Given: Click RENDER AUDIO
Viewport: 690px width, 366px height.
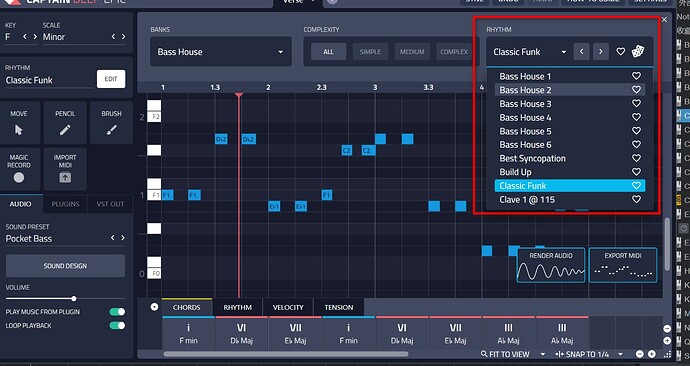Looking at the screenshot, I should click(x=551, y=265).
